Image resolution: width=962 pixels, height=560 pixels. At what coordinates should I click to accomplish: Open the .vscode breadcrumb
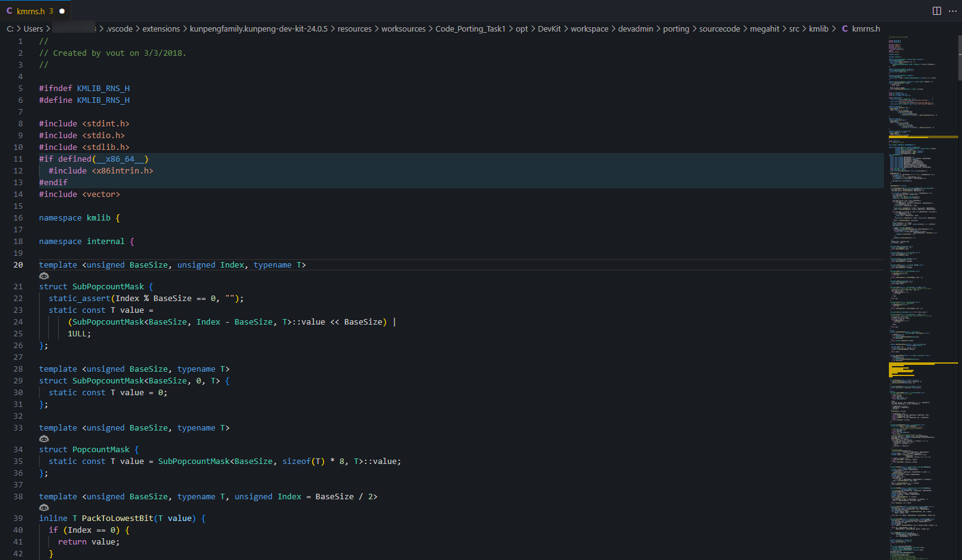119,28
